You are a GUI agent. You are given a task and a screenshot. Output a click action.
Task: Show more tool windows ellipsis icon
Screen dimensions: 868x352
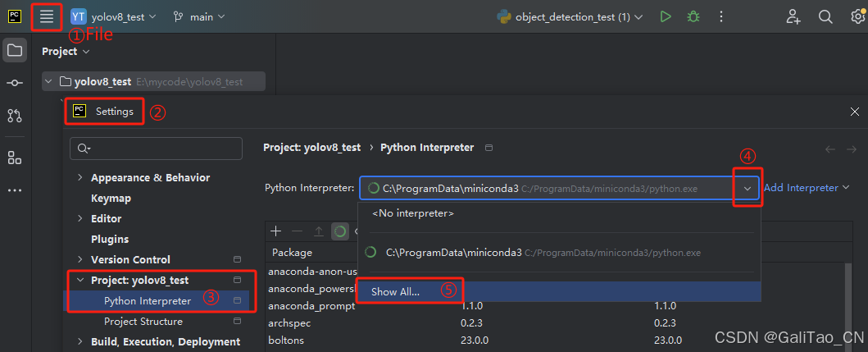pyautogui.click(x=15, y=190)
